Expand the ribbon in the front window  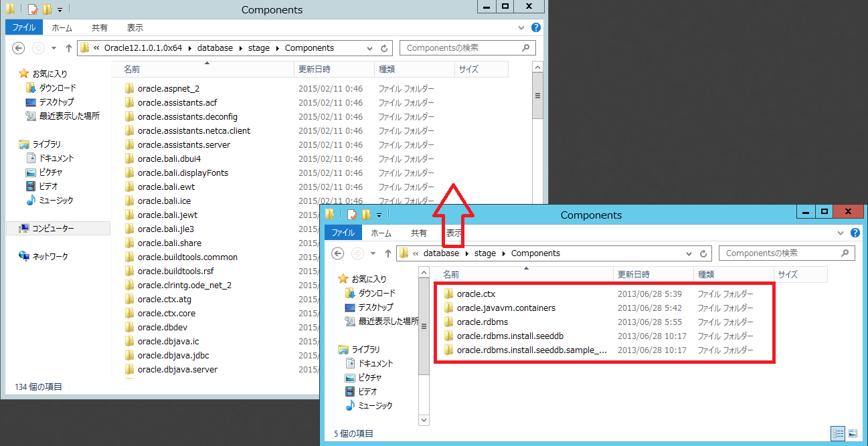tap(842, 233)
